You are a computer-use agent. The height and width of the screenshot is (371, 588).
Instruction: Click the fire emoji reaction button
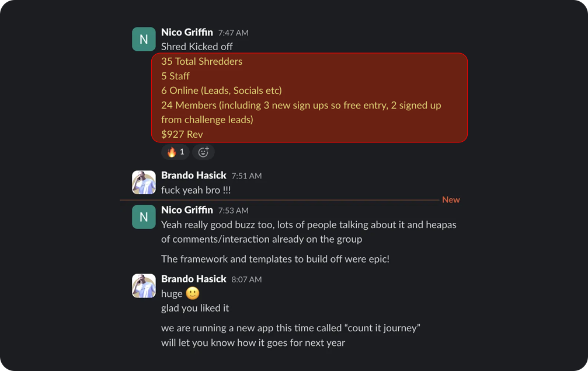[175, 152]
